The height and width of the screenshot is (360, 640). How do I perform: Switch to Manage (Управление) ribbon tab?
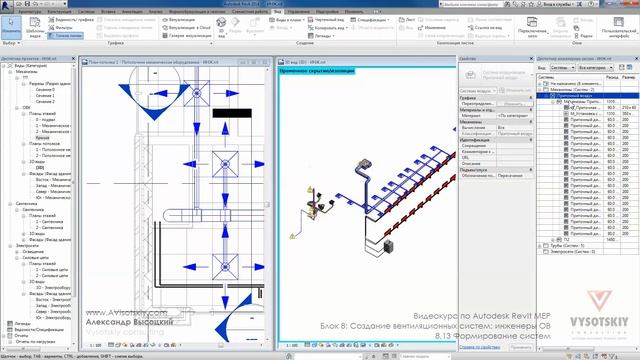[x=298, y=12]
